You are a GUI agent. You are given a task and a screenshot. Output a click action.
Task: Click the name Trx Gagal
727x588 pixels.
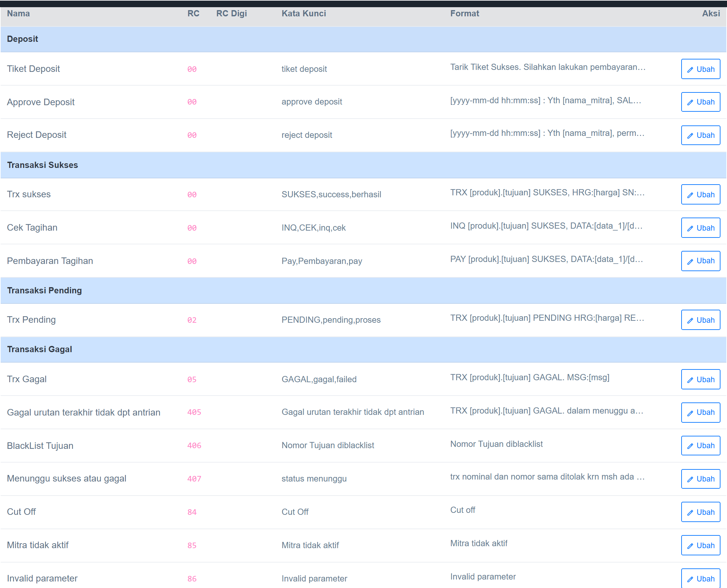(x=27, y=379)
